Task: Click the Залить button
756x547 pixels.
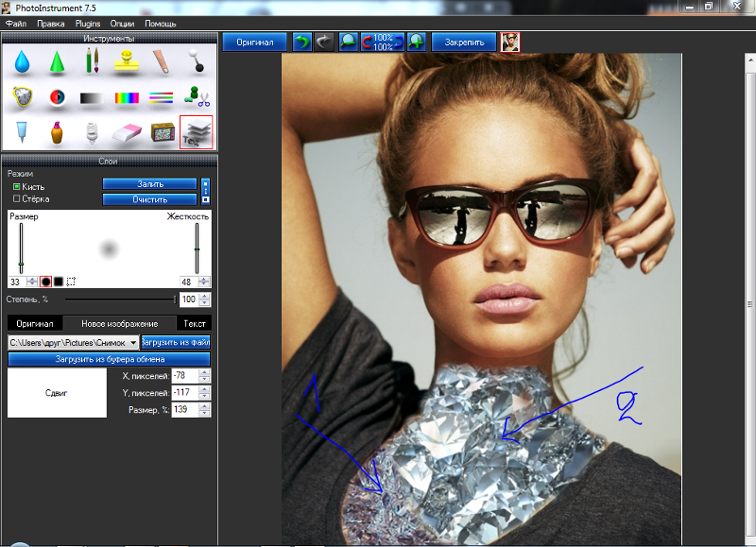Action: coord(150,184)
